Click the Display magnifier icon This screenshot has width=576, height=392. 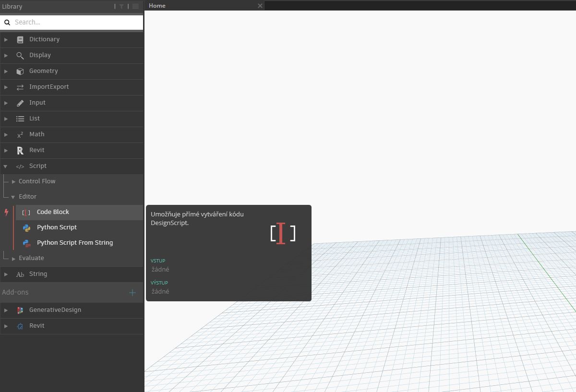(x=20, y=55)
